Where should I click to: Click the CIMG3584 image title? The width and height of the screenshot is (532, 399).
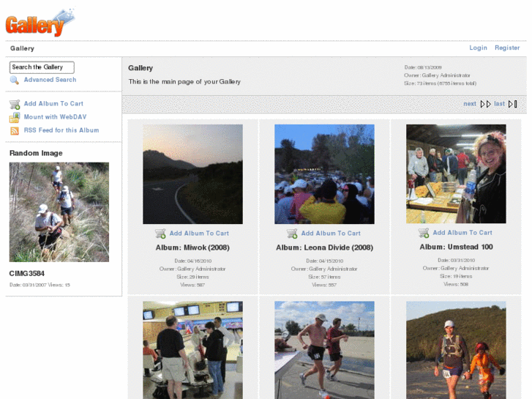pos(27,274)
